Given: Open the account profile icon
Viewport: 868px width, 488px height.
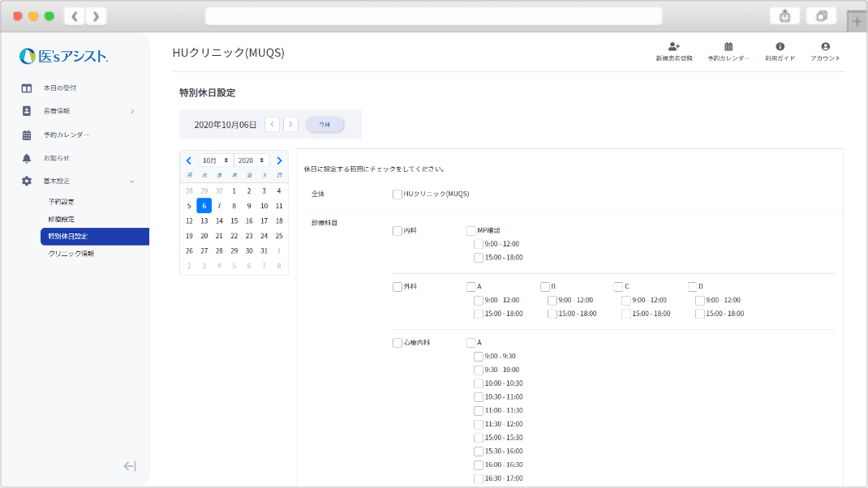Looking at the screenshot, I should [x=825, y=47].
